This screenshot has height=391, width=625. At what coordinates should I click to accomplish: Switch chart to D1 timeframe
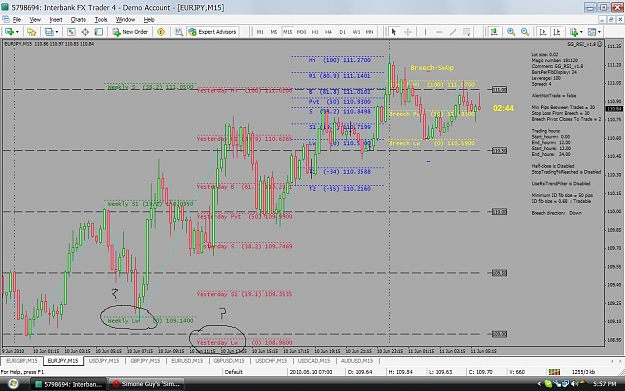coord(342,32)
